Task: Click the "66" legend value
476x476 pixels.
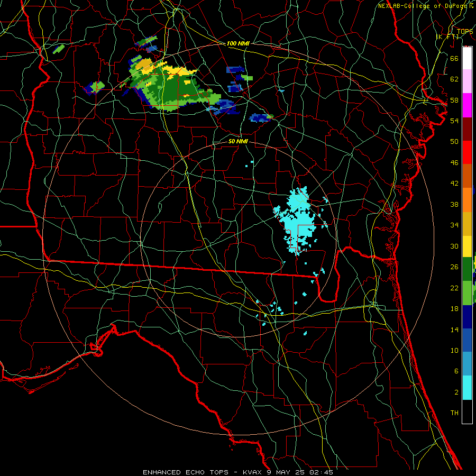Action: coord(454,58)
